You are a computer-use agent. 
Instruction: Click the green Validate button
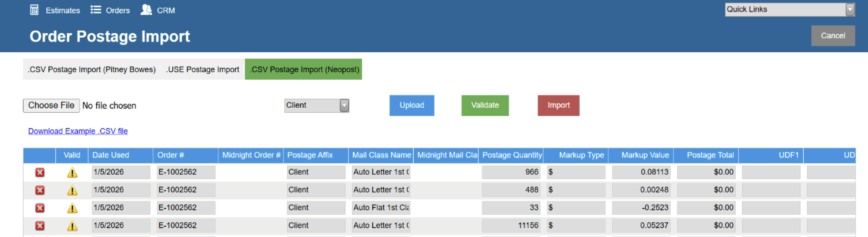coord(485,105)
